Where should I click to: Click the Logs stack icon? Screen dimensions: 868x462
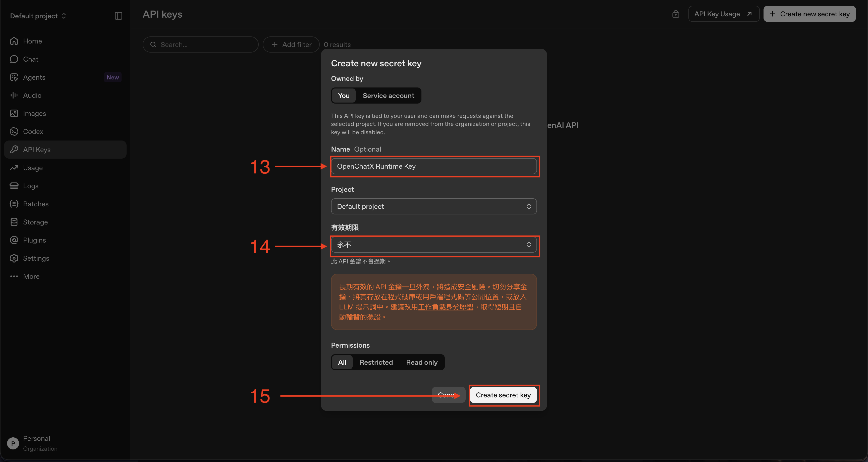(14, 186)
